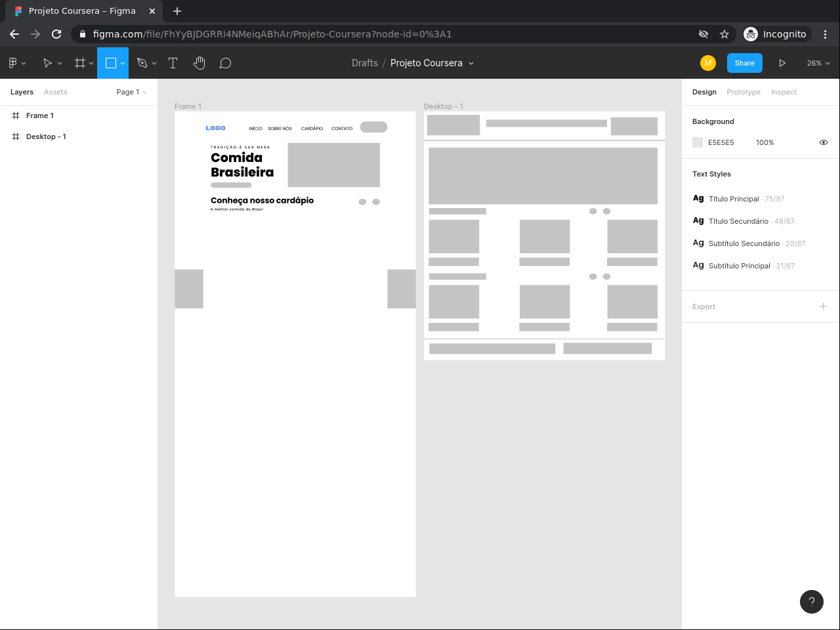
Task: Select the Frame tool
Action: [x=80, y=63]
